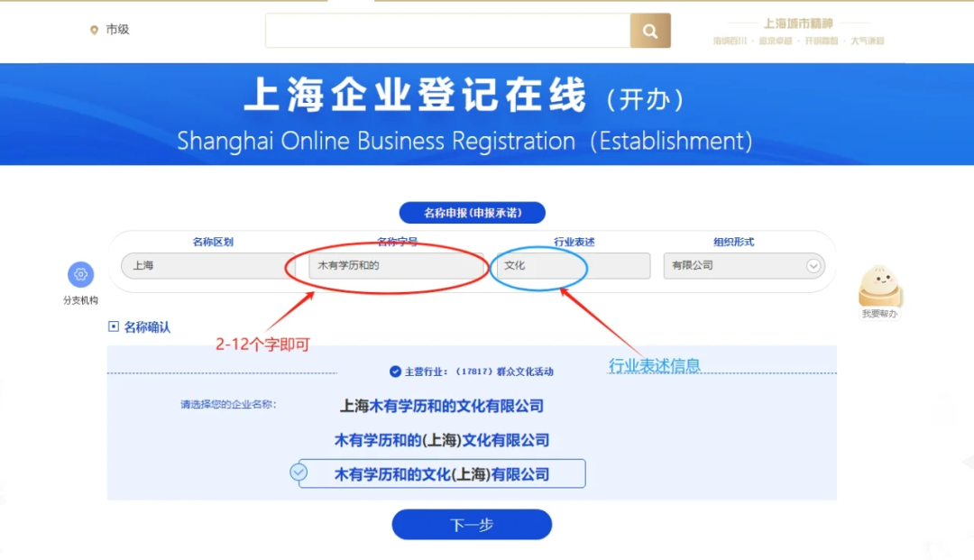
Task: Click the location pin icon beside 市级
Action: (x=94, y=30)
